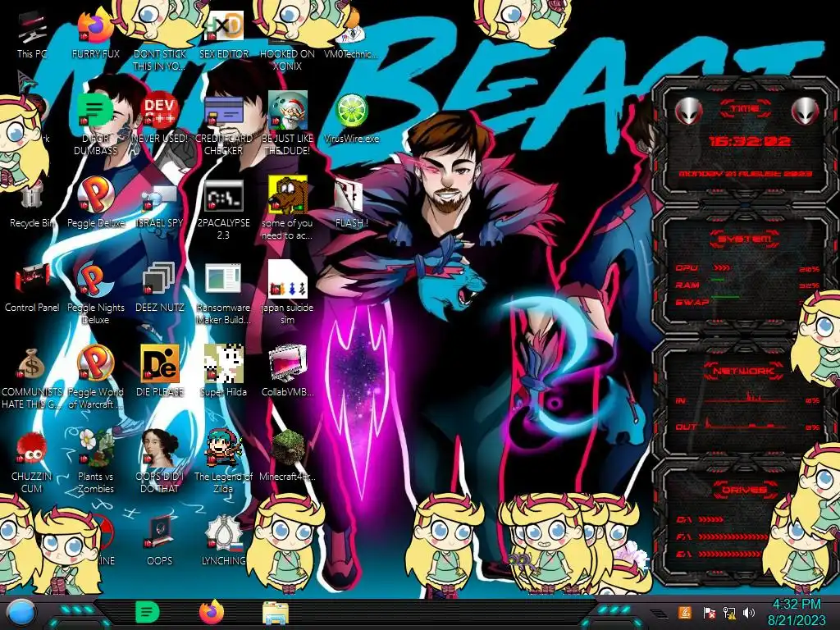This screenshot has height=630, width=840.
Task: Open the network status tray icon
Action: pyautogui.click(x=729, y=613)
